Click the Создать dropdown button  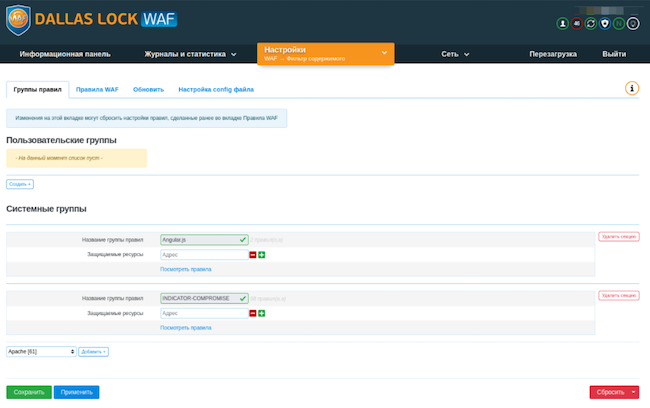click(20, 184)
